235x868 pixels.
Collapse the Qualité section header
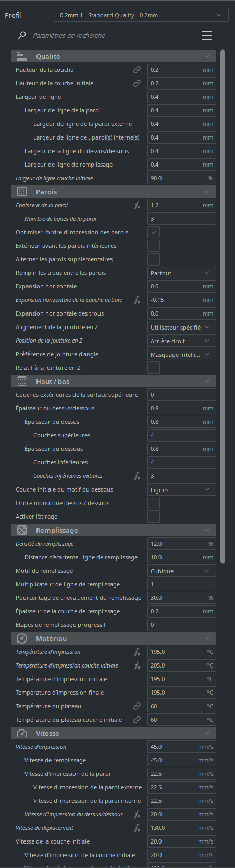click(114, 56)
